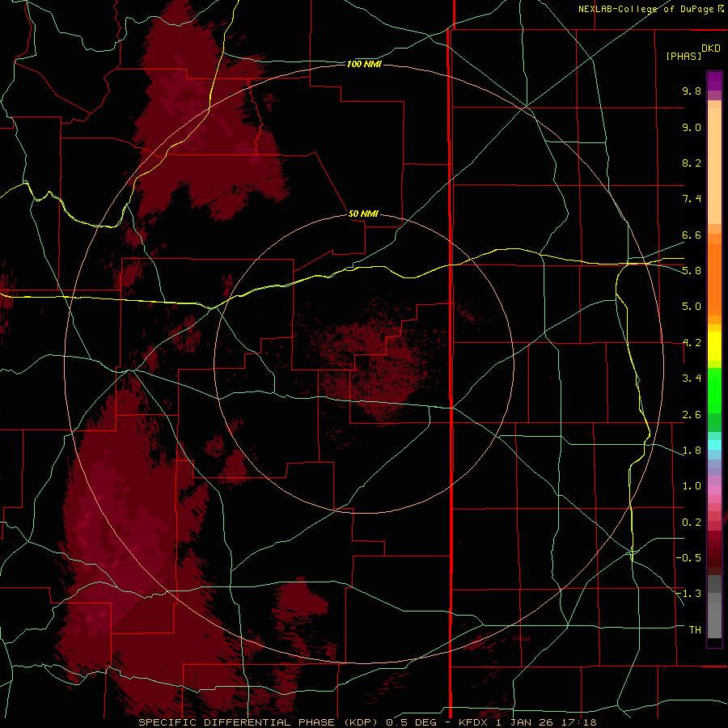The height and width of the screenshot is (728, 728).
Task: Click the -0.5 value on the scale
Action: coord(688,558)
